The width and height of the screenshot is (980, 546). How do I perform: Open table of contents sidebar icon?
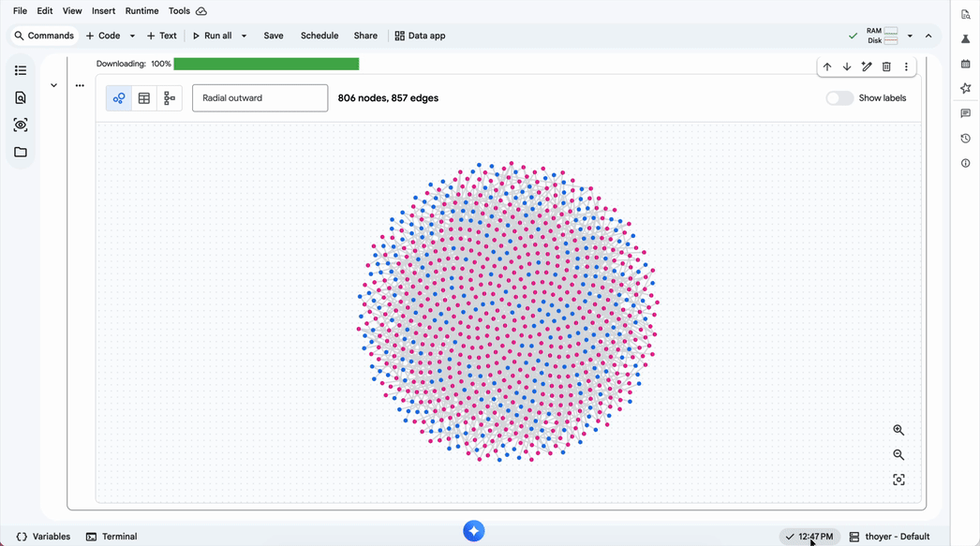(x=21, y=70)
